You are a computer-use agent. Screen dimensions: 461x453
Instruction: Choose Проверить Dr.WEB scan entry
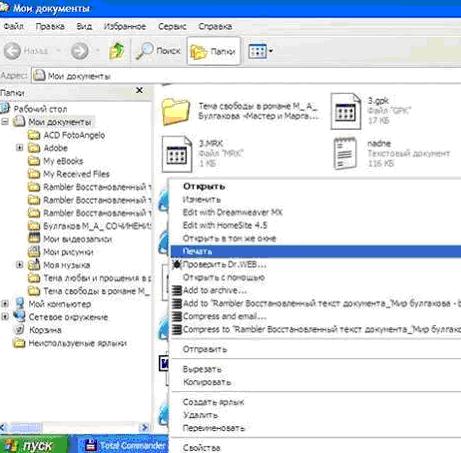(x=315, y=264)
